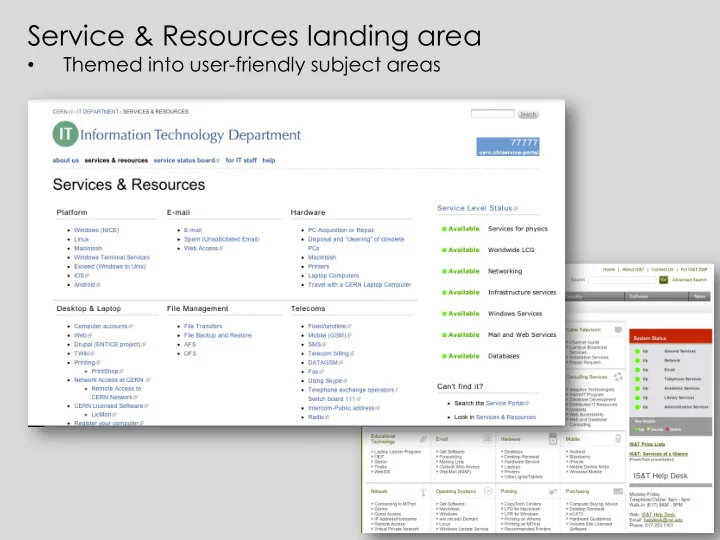
Task: Open the Service Portal link
Action: [x=507, y=403]
